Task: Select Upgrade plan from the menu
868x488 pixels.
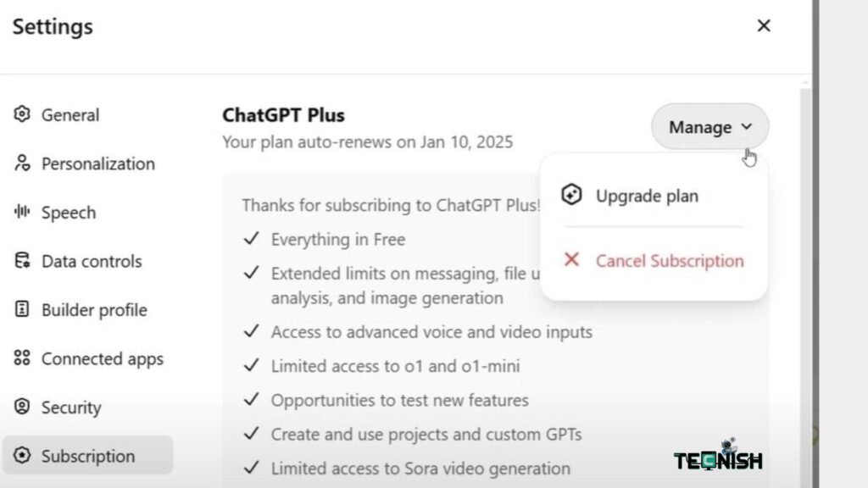Action: click(647, 196)
